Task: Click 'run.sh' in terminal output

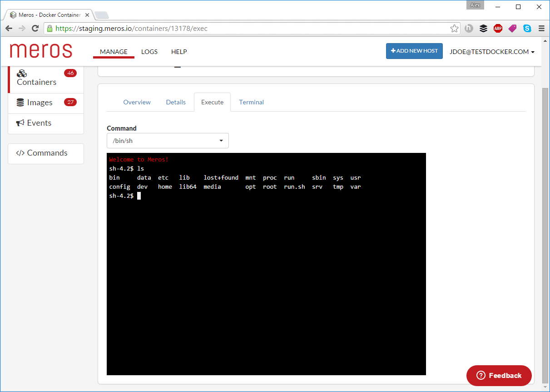Action: coord(294,187)
